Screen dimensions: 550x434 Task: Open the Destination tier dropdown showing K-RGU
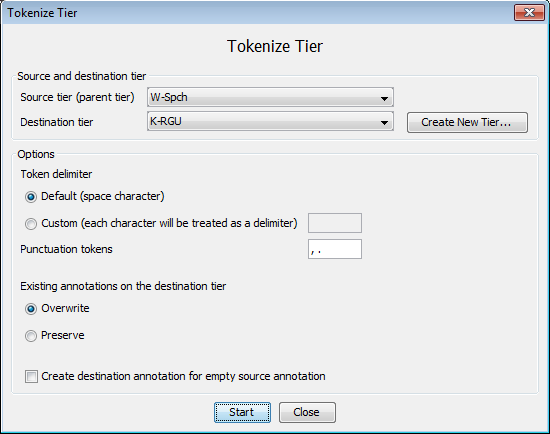[270, 121]
